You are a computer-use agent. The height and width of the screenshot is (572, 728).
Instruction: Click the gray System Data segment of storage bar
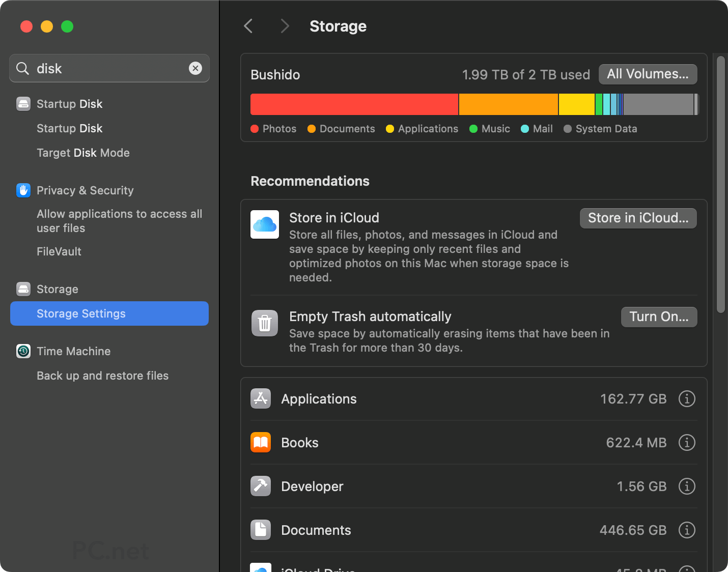pyautogui.click(x=659, y=104)
